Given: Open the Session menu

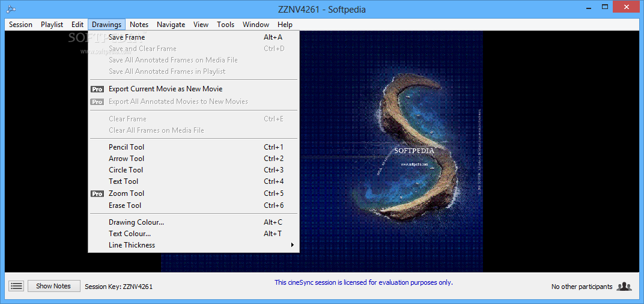Looking at the screenshot, I should [x=20, y=25].
